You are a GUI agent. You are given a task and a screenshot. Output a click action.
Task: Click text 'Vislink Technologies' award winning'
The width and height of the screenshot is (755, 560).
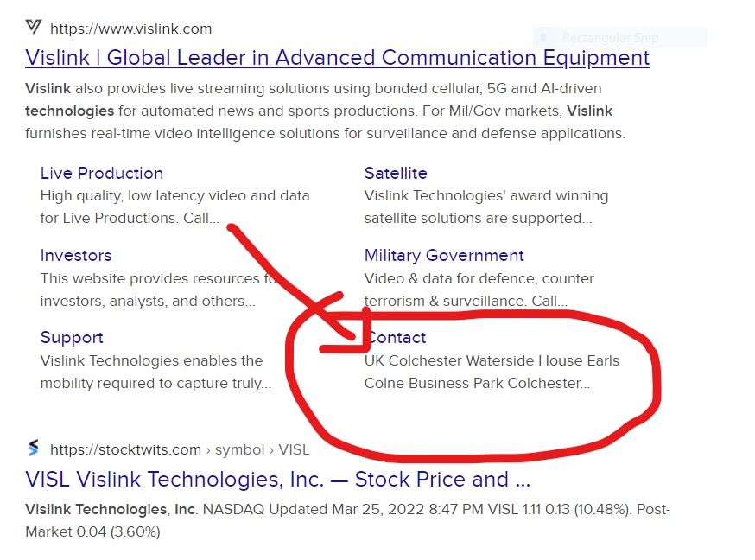(486, 196)
